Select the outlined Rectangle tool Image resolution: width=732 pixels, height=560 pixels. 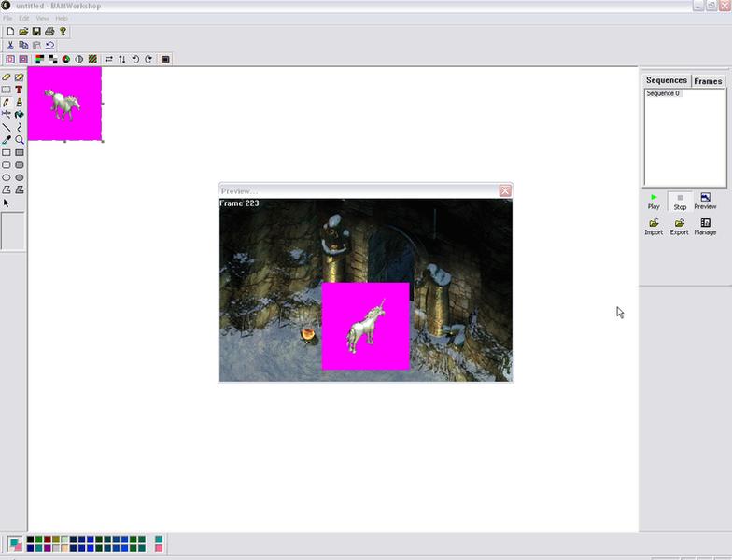(x=6, y=152)
